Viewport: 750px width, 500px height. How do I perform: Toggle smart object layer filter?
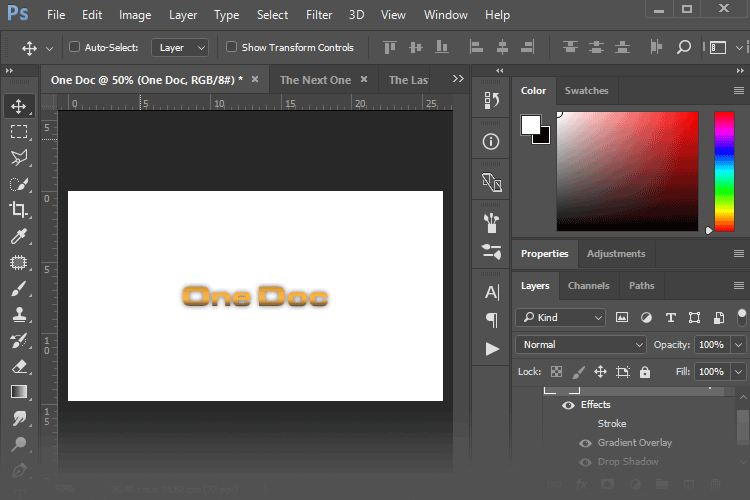point(718,318)
